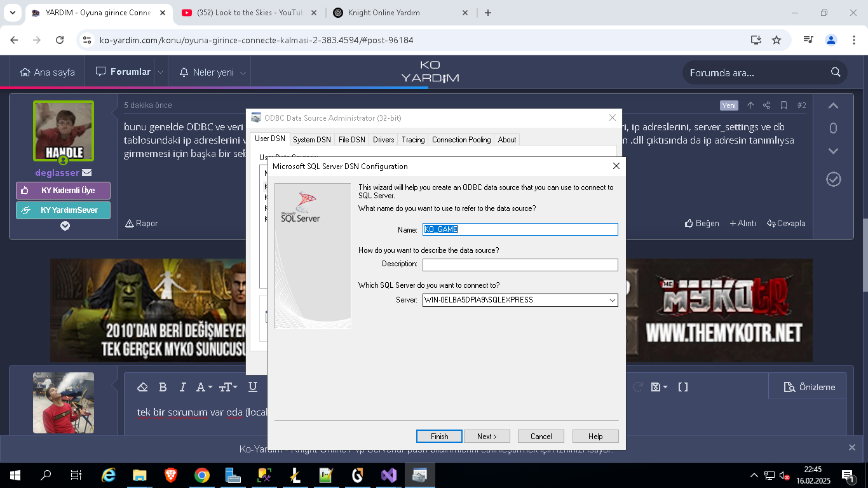This screenshot has width=868, height=488.
Task: Open the Drivers tab
Action: click(384, 140)
